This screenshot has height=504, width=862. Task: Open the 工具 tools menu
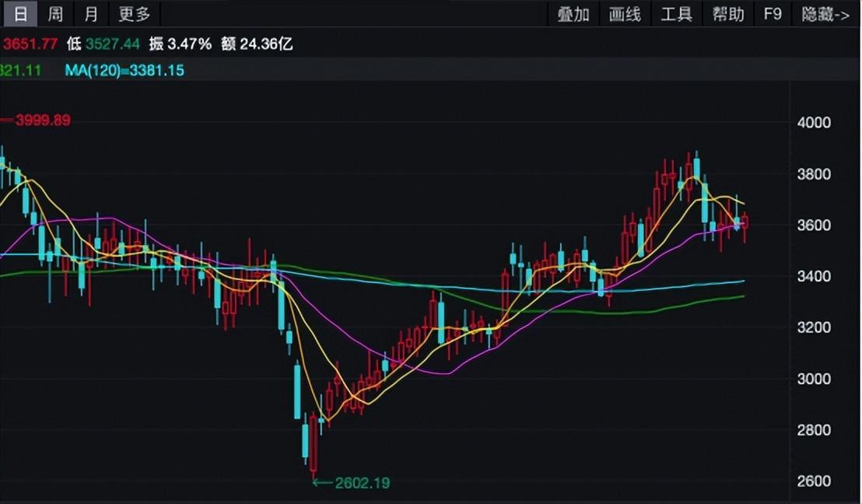pyautogui.click(x=676, y=14)
